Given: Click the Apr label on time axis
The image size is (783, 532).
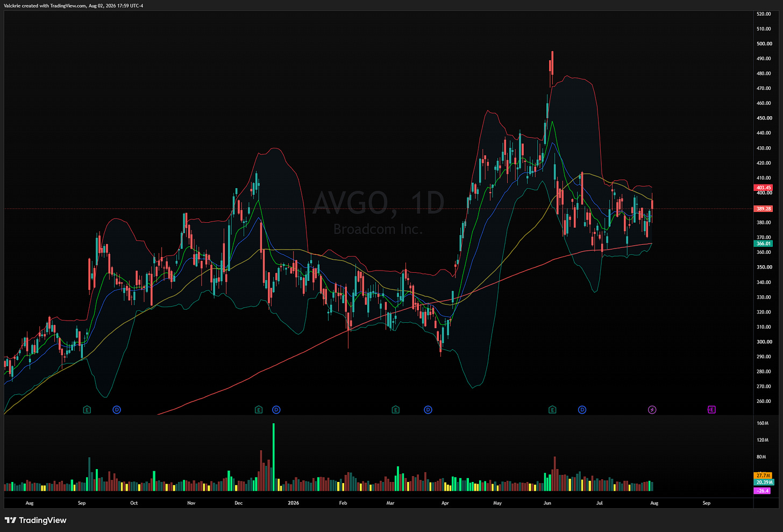Looking at the screenshot, I should pos(445,503).
